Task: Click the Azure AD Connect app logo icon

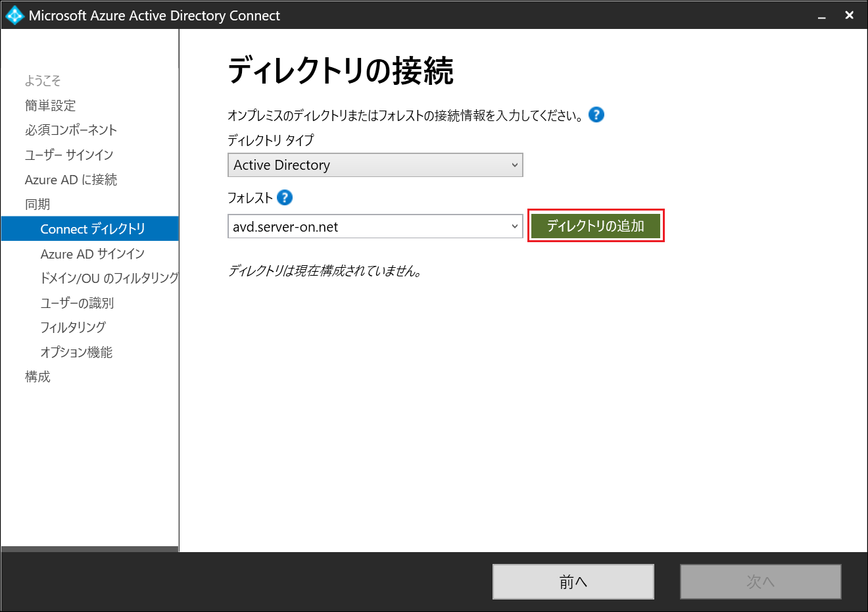Action: [x=14, y=15]
